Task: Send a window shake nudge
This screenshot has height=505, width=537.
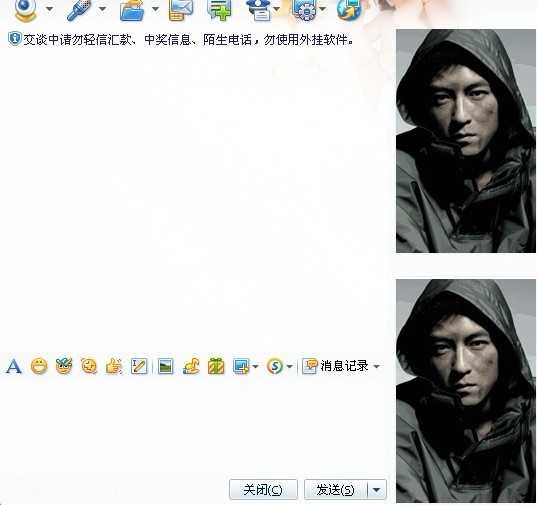Action: (x=89, y=366)
